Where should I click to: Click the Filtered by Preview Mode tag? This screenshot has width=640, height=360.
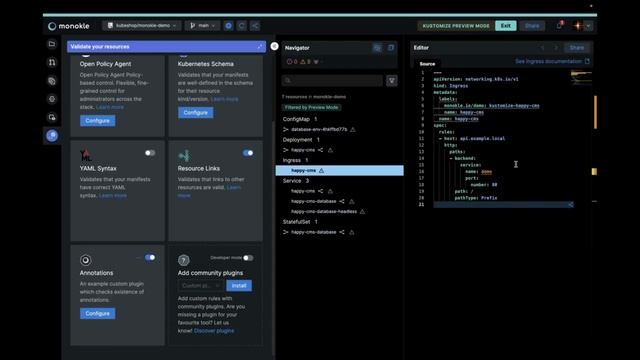click(x=311, y=107)
